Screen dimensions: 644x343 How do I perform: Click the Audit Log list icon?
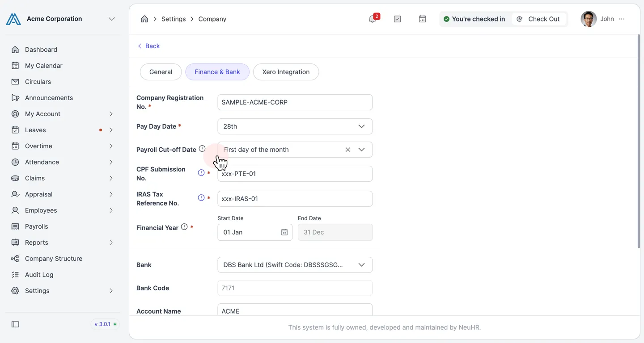(15, 275)
